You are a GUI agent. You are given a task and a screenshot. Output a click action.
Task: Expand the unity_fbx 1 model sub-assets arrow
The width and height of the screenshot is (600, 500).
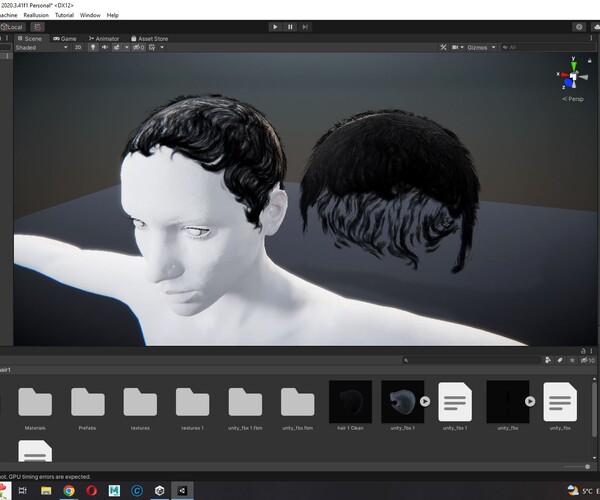[425, 401]
